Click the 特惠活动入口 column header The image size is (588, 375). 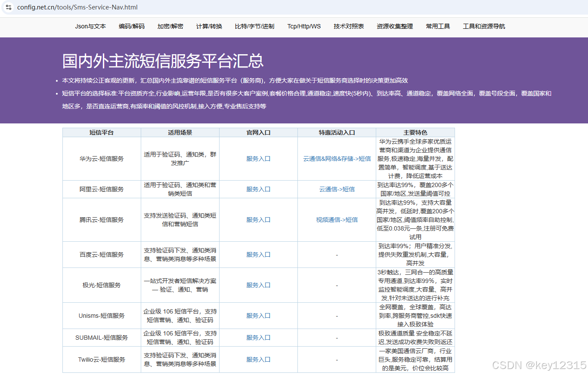click(x=337, y=132)
